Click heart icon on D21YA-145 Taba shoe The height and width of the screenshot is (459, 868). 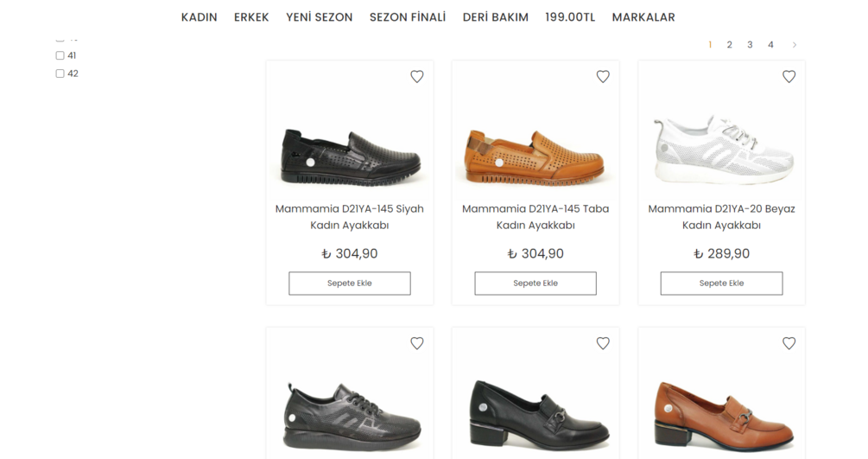click(x=603, y=77)
